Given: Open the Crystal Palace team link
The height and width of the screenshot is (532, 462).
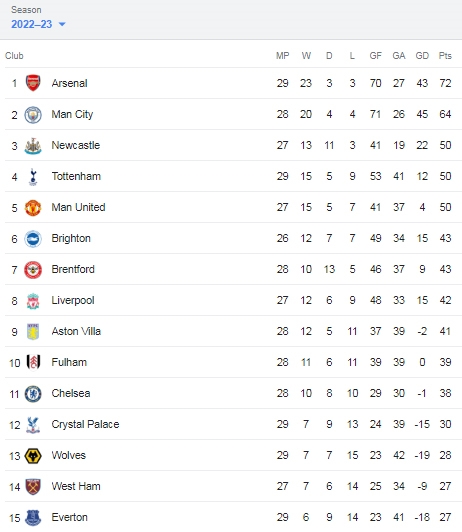Looking at the screenshot, I should (x=85, y=424).
